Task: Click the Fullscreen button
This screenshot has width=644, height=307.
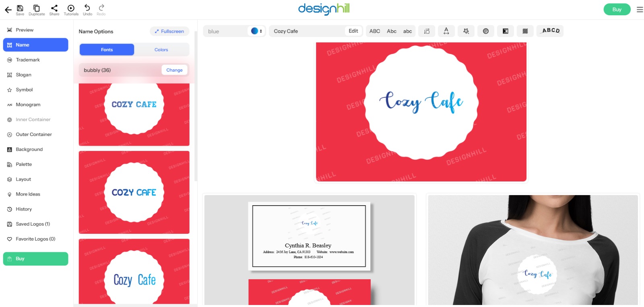Action: point(169,31)
